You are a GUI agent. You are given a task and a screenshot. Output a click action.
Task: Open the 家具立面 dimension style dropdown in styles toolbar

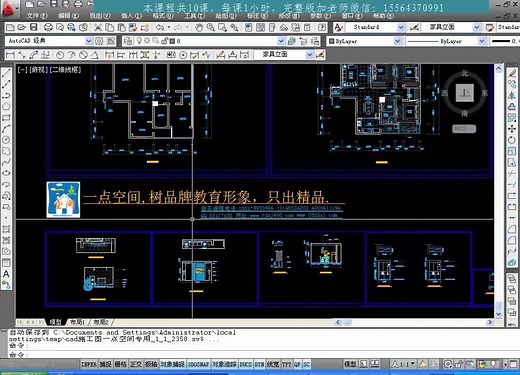pos(477,27)
